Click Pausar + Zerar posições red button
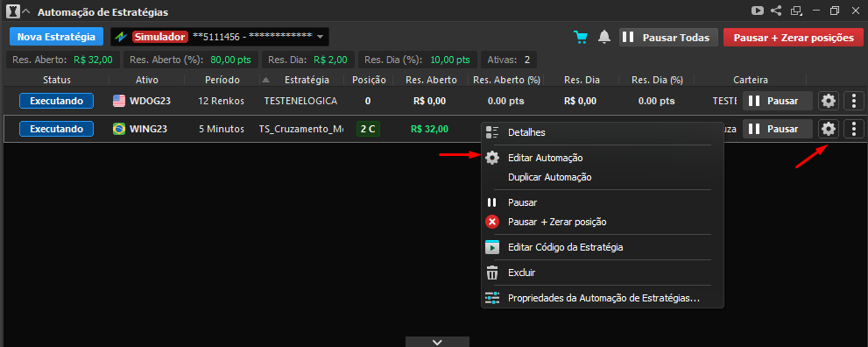 click(794, 38)
